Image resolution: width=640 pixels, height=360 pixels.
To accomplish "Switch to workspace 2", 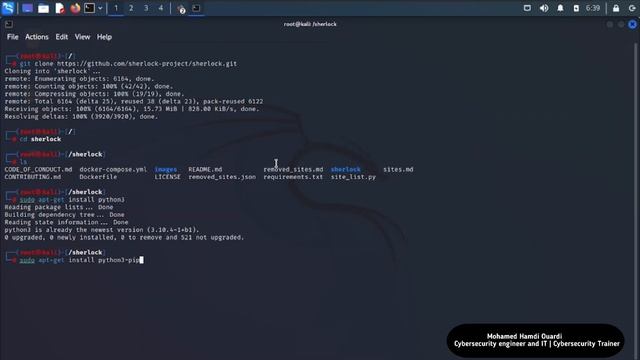I will click(x=131, y=8).
